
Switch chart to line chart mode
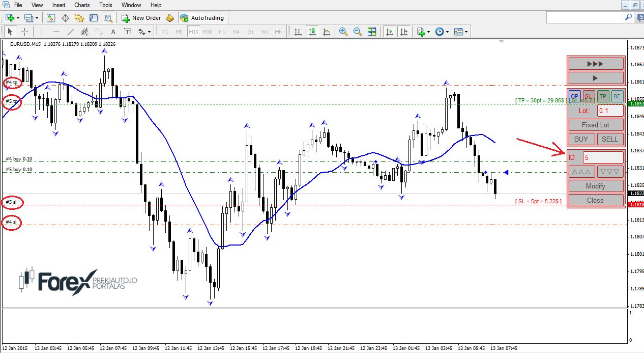click(327, 32)
